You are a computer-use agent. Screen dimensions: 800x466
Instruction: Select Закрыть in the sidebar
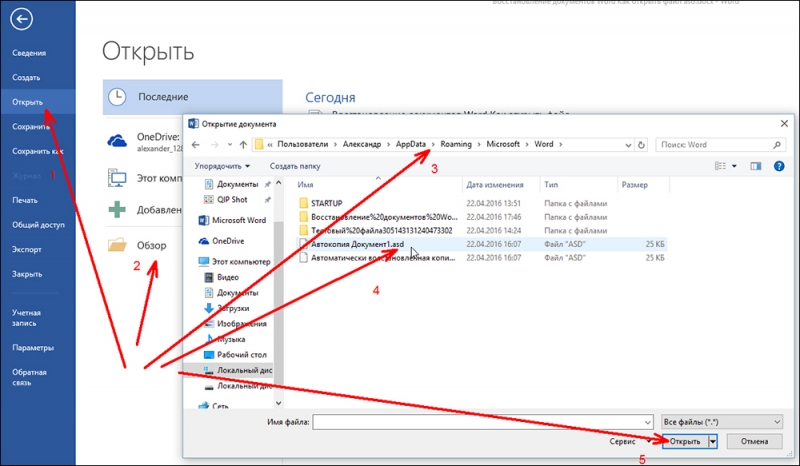click(27, 274)
